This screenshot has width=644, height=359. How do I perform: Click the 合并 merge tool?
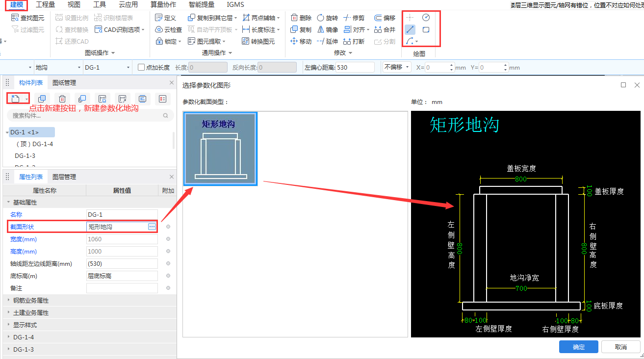click(385, 29)
